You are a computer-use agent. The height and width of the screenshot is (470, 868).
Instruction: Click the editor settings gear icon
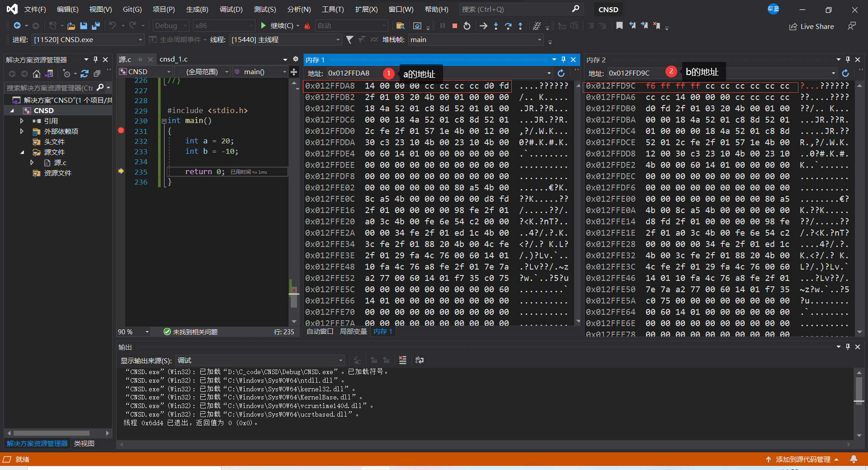[x=296, y=59]
